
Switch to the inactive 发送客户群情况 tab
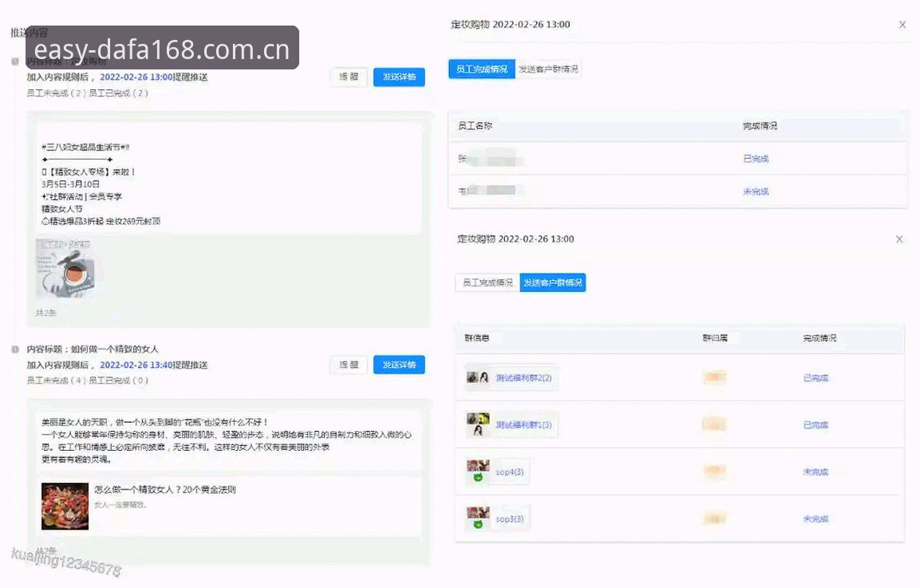pyautogui.click(x=548, y=69)
